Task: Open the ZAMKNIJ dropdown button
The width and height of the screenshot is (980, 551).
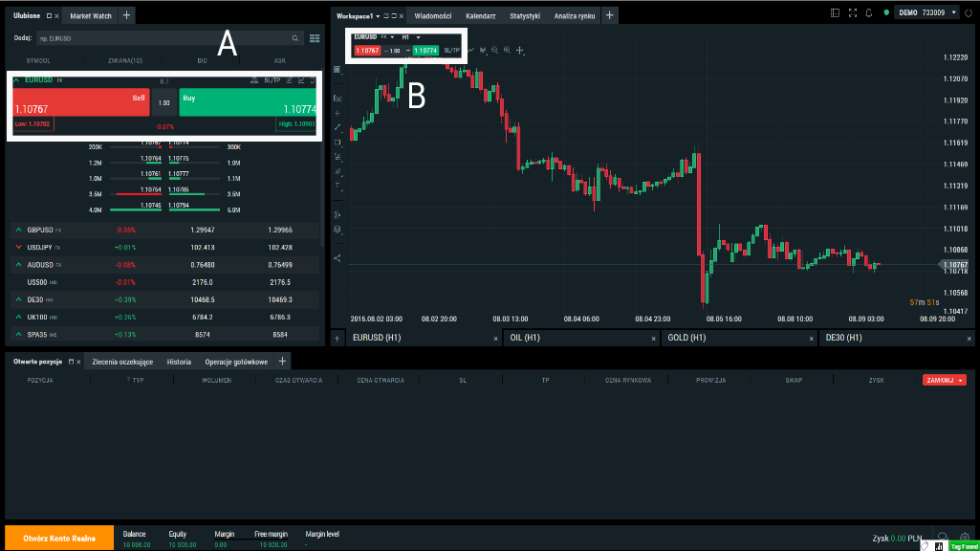Action: point(944,381)
